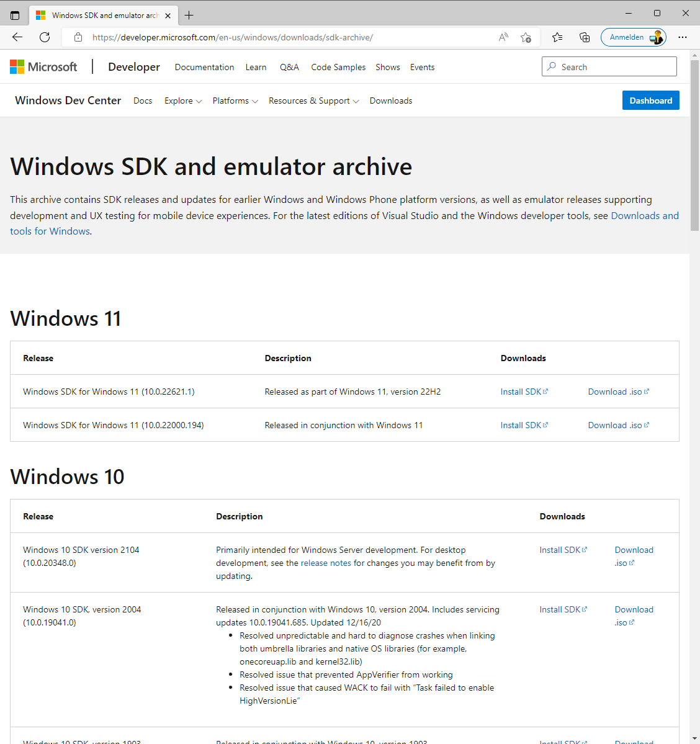Reload the page with refresh icon
The width and height of the screenshot is (700, 744).
coord(45,37)
